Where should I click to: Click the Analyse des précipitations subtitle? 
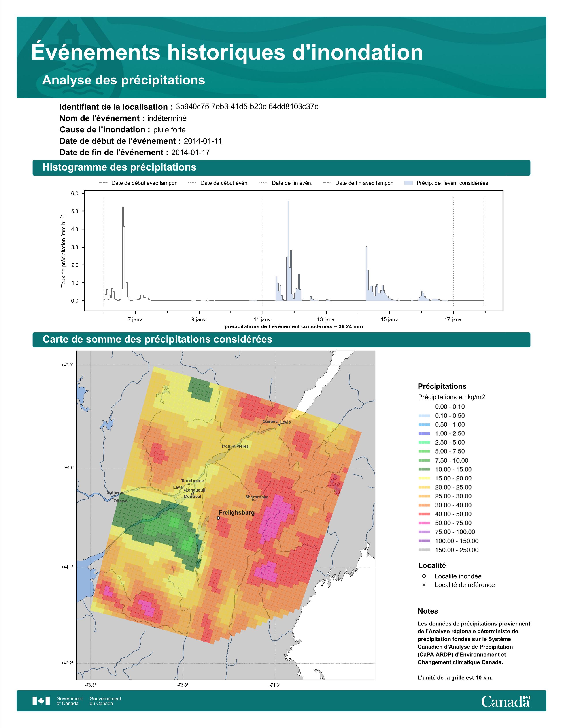coord(123,80)
